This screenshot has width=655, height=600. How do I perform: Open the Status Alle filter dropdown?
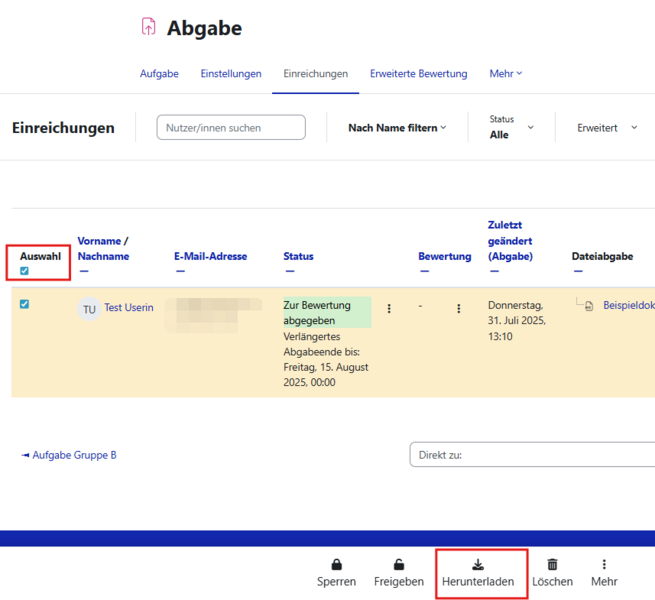coord(511,128)
